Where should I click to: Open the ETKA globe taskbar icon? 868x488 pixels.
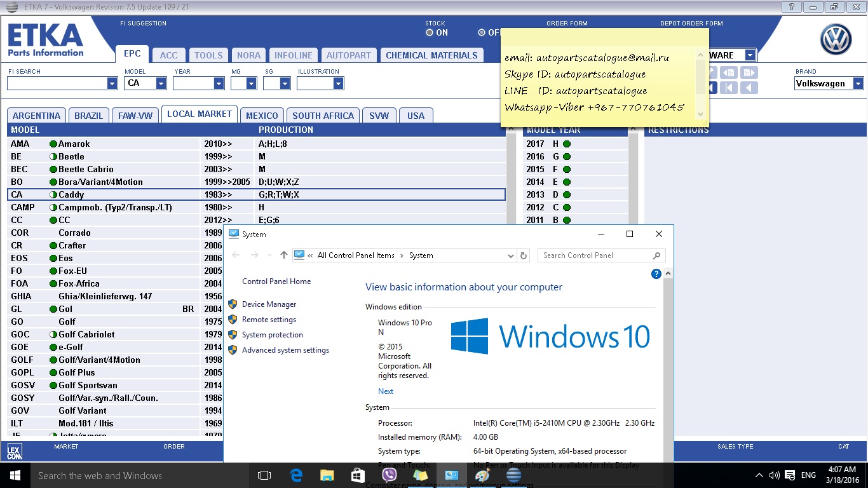513,475
